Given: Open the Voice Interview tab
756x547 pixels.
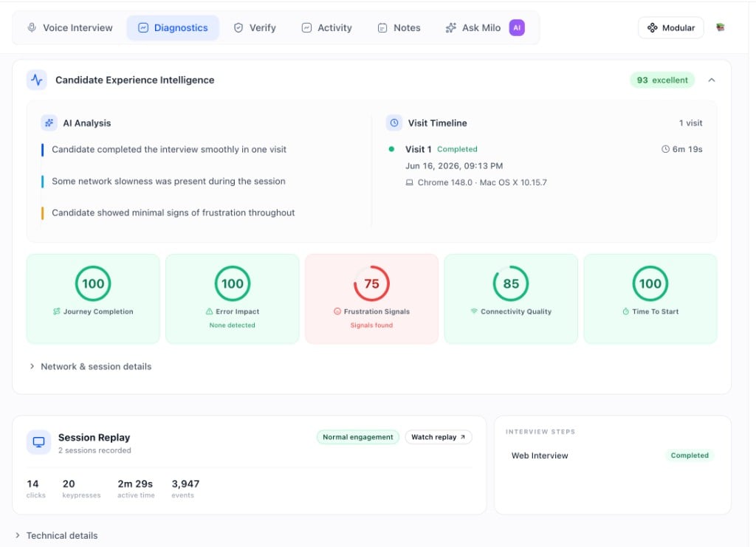Looking at the screenshot, I should coord(70,28).
